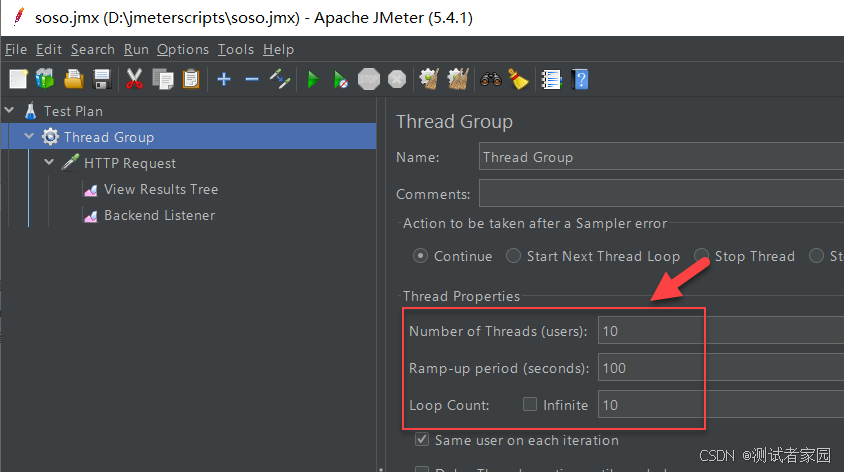Start the test with green play icon
The width and height of the screenshot is (844, 472).
[x=313, y=80]
